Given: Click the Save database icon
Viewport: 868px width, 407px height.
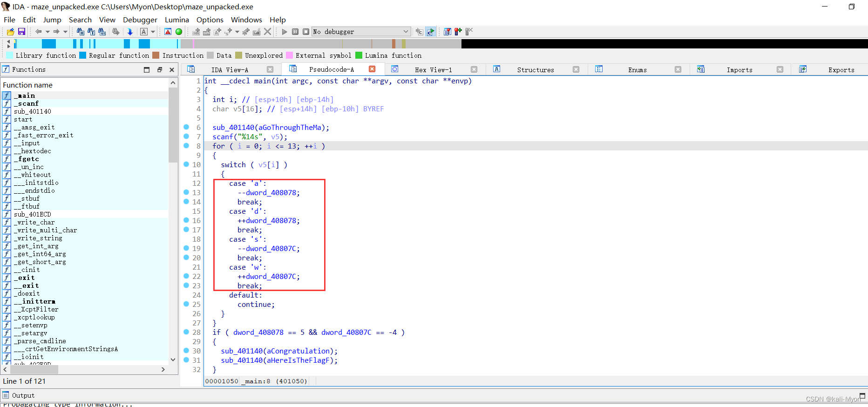Looking at the screenshot, I should click(x=21, y=32).
